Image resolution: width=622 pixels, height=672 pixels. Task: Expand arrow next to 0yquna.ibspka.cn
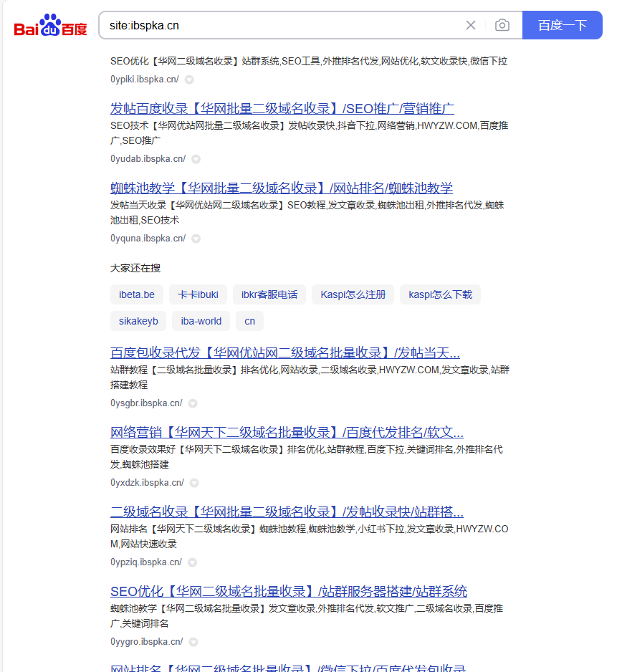(x=196, y=239)
